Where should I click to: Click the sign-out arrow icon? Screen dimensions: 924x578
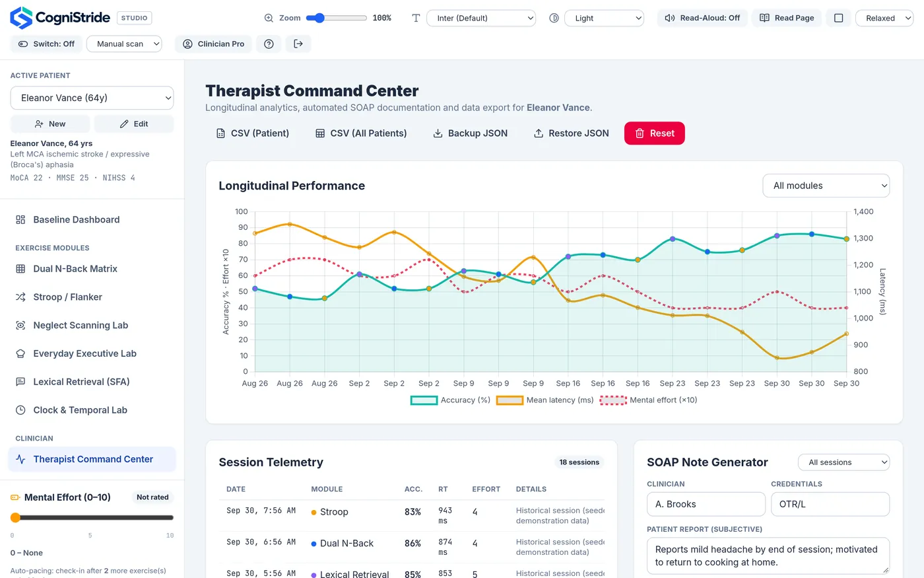pyautogui.click(x=298, y=44)
